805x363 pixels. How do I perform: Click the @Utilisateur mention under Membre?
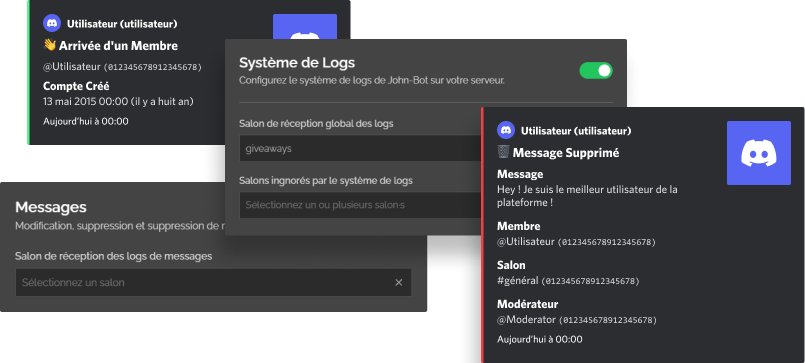(526, 241)
